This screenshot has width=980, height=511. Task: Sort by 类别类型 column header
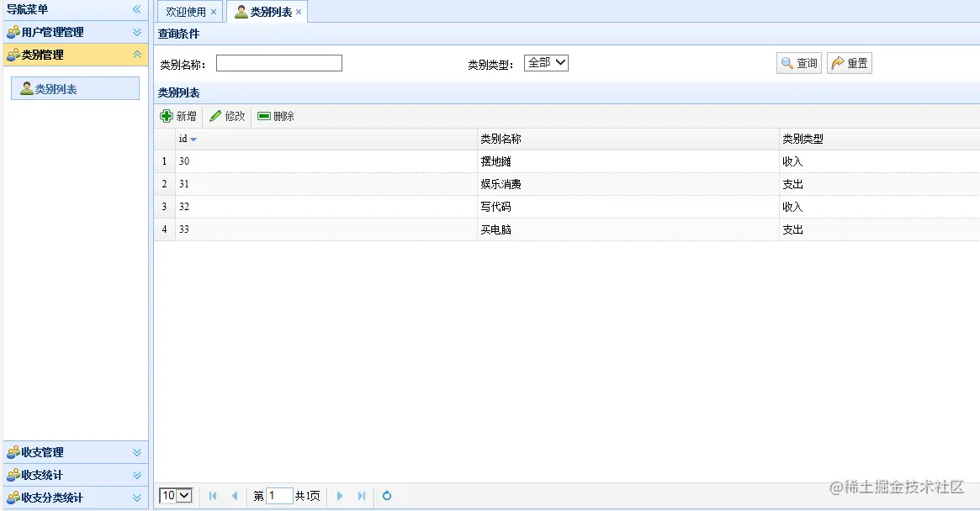pyautogui.click(x=879, y=139)
